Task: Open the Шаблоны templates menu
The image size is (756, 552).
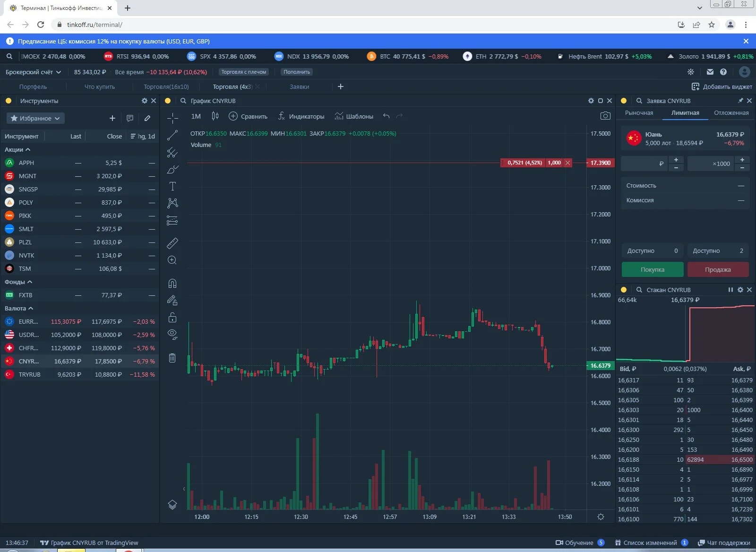Action: [x=354, y=116]
